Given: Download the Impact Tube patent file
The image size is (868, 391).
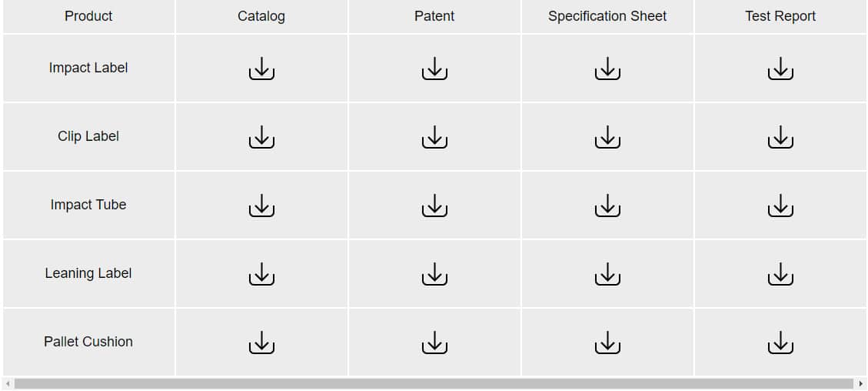Looking at the screenshot, I should pos(434,206).
